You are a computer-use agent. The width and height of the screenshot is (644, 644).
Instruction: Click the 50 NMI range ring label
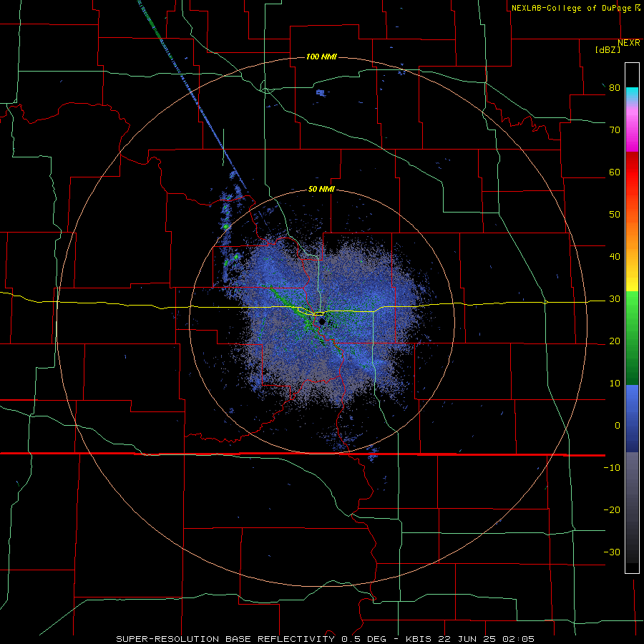tap(321, 190)
